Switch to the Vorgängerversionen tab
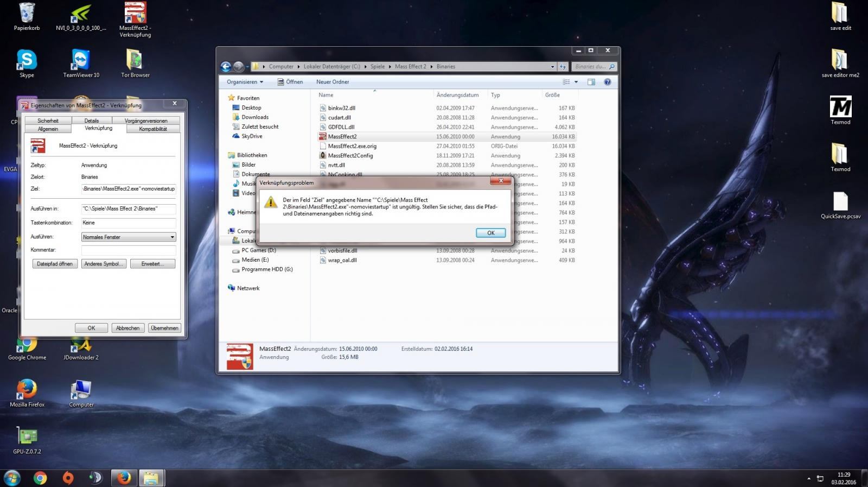Screen dimensions: 868x487 146,121
